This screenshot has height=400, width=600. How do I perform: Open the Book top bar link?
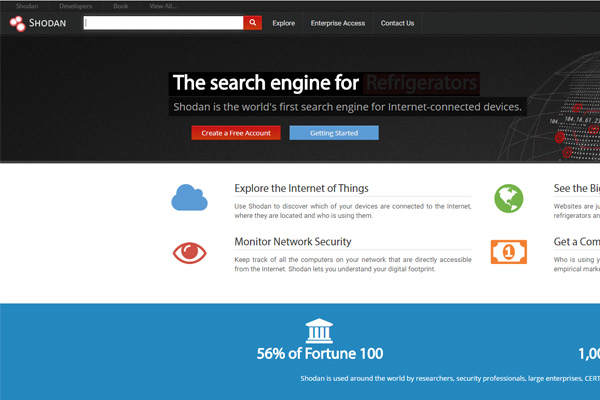tap(121, 6)
